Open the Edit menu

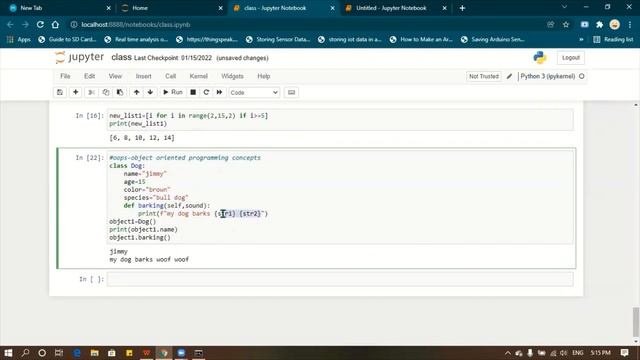coord(89,76)
